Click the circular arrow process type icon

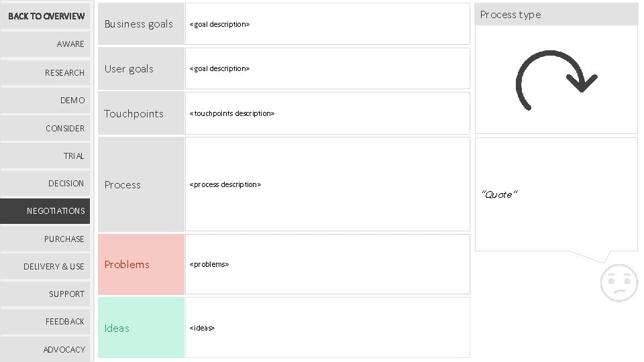[555, 80]
